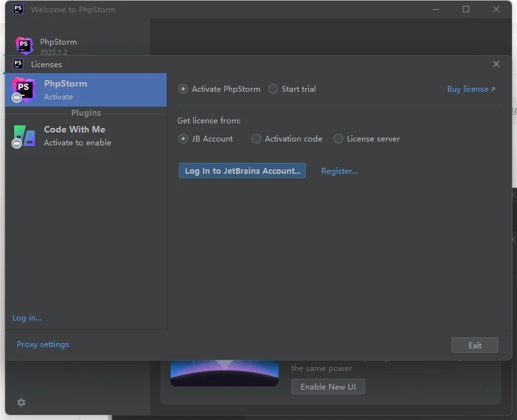Click the Welcome to PhpStorm title bar icon

click(x=18, y=9)
